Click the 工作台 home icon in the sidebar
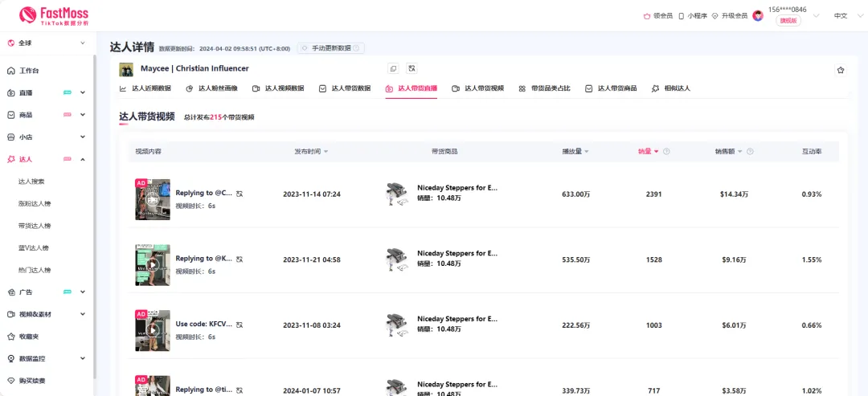 click(x=11, y=71)
